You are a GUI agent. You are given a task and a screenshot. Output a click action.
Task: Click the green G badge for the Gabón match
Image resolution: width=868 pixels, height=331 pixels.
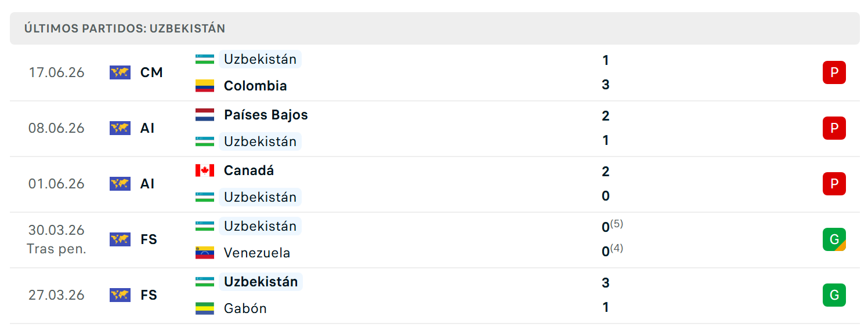(834, 295)
